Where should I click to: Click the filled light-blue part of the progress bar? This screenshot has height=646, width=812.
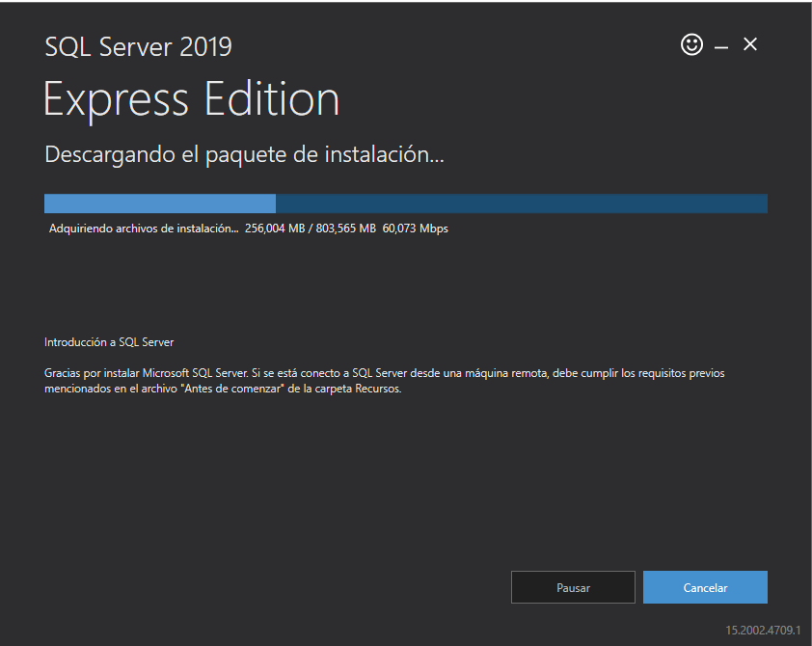click(x=160, y=203)
